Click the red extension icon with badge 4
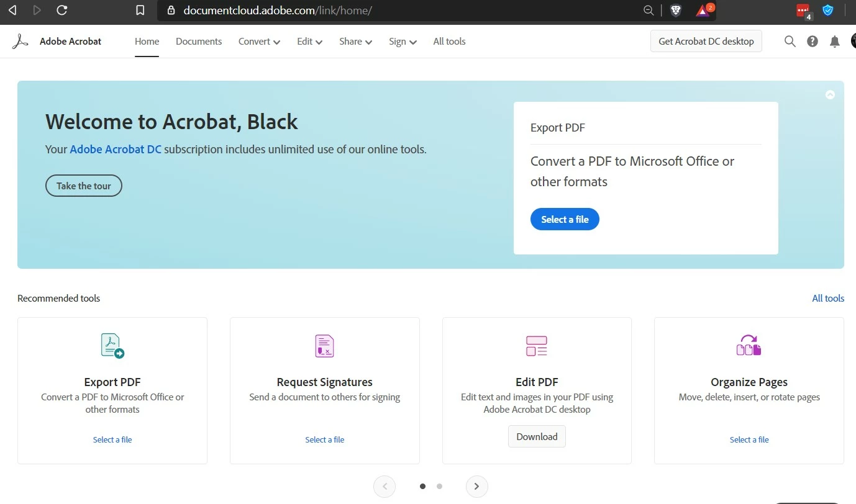 click(804, 11)
